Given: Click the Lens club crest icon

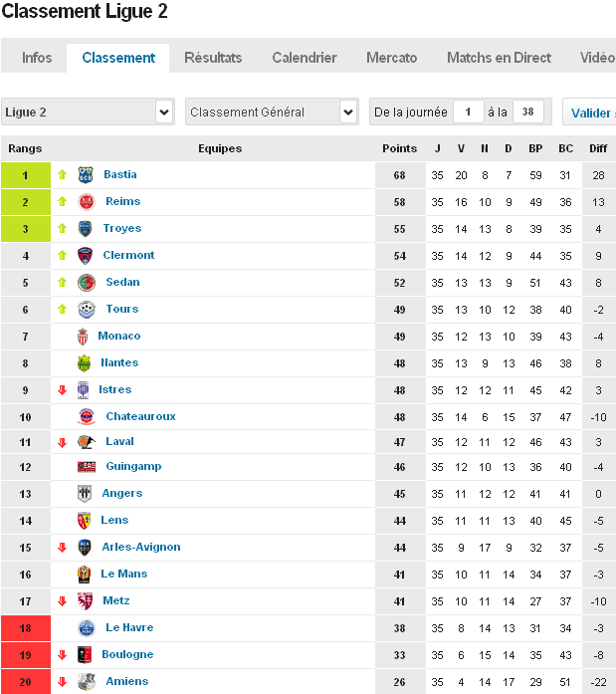Looking at the screenshot, I should pos(84,521).
